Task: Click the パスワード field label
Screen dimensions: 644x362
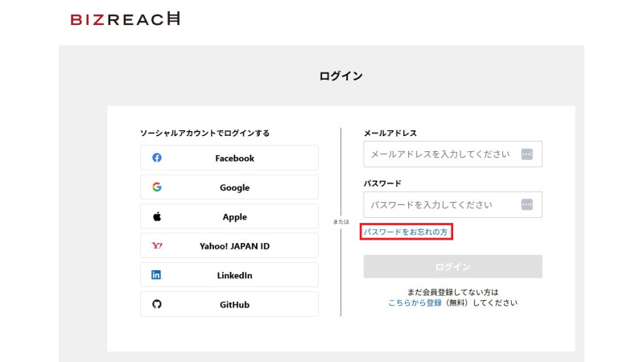Action: click(382, 183)
